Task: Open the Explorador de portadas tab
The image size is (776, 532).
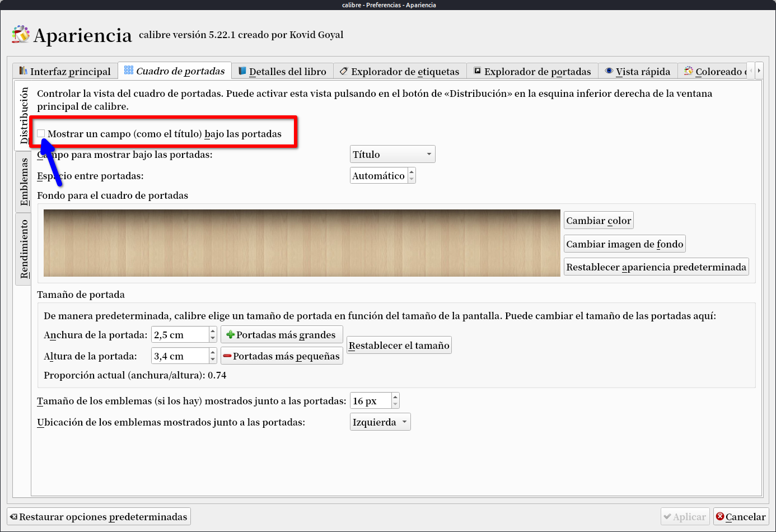Action: [532, 71]
